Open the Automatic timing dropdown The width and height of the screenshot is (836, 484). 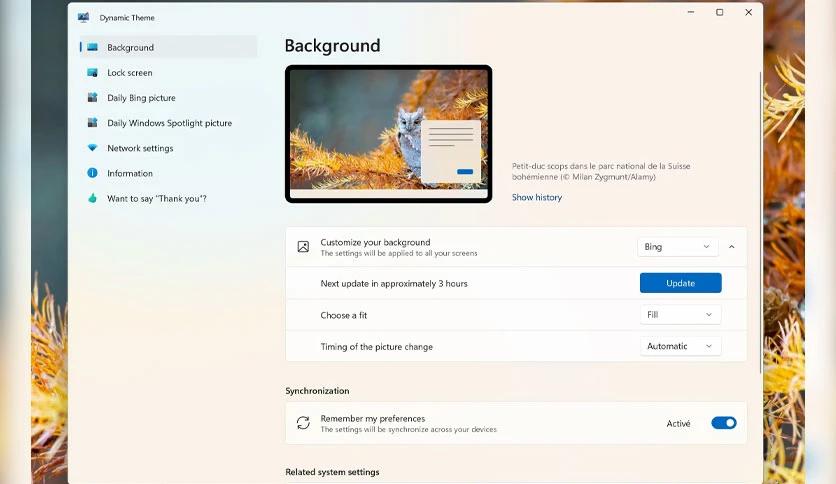coord(680,346)
